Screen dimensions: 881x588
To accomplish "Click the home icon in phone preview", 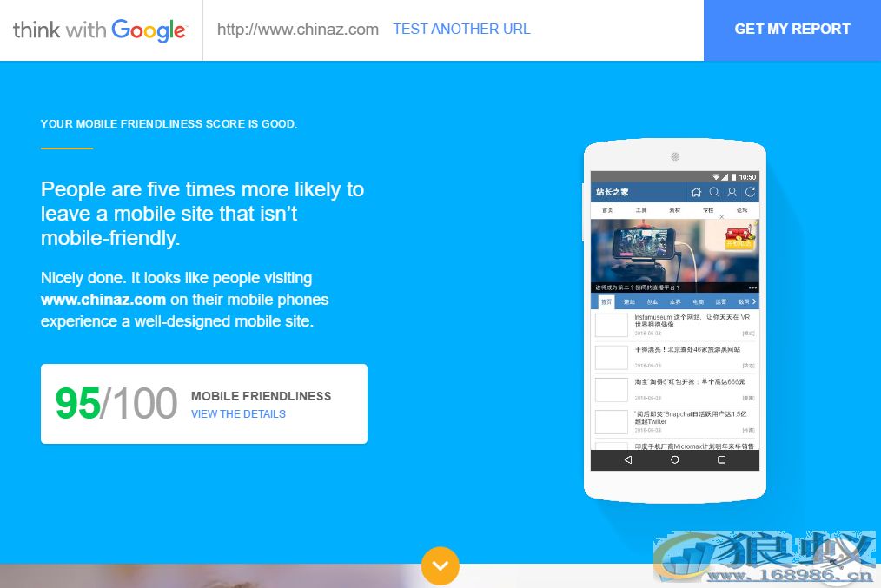I will (x=696, y=192).
